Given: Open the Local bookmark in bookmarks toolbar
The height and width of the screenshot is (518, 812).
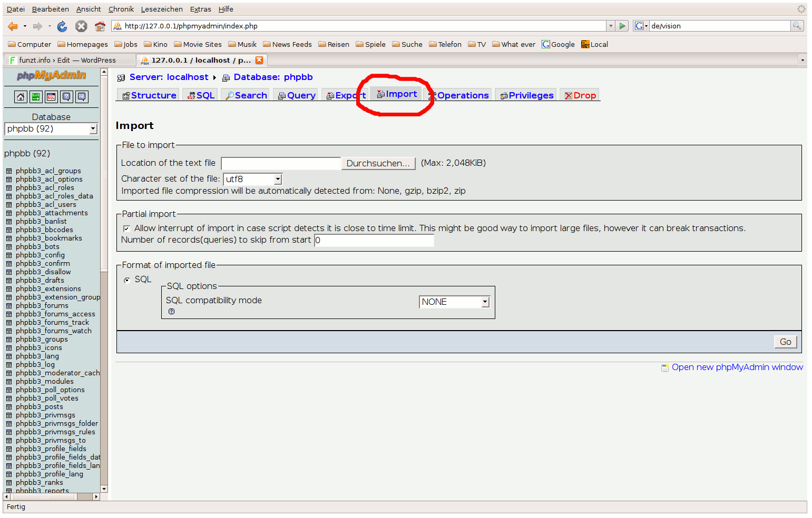Looking at the screenshot, I should click(594, 45).
